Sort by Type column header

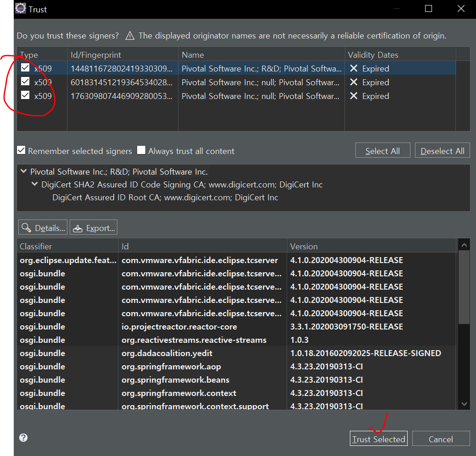[42, 55]
